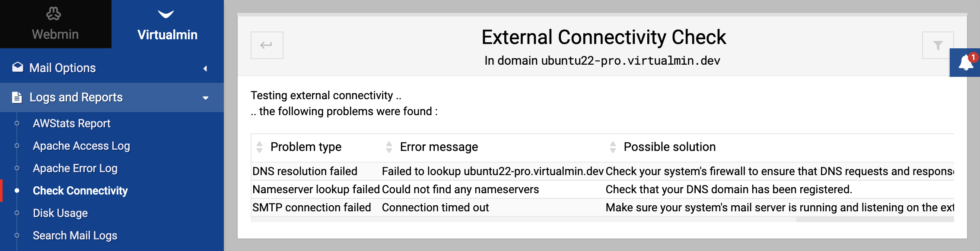Click the Logs and Reports document icon
The height and width of the screenshot is (251, 980).
tap(17, 97)
